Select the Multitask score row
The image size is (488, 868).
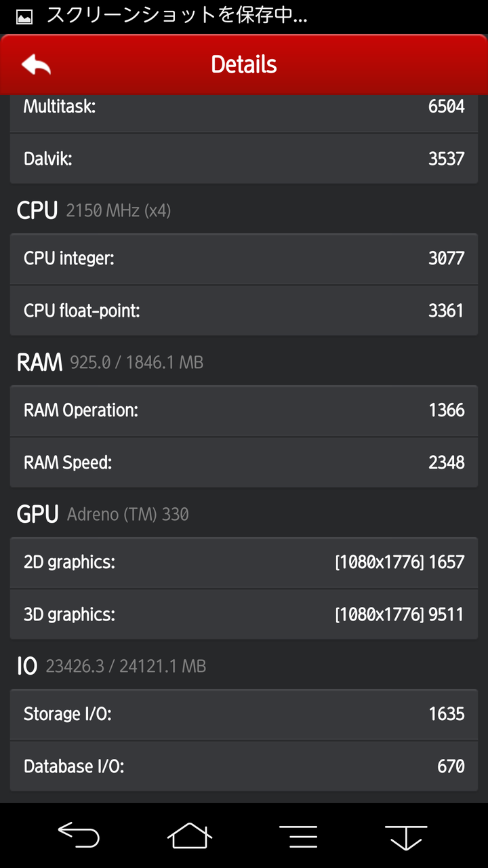[x=244, y=106]
